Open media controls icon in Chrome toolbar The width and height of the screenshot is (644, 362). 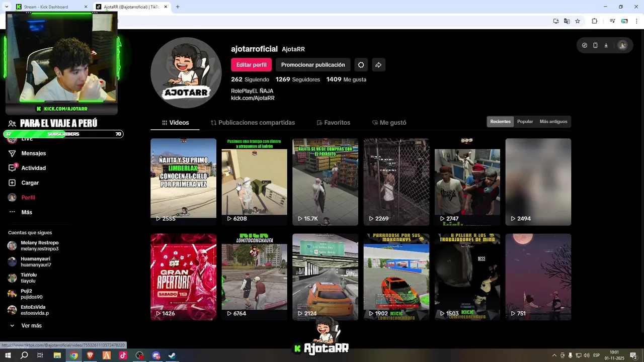pos(612,21)
